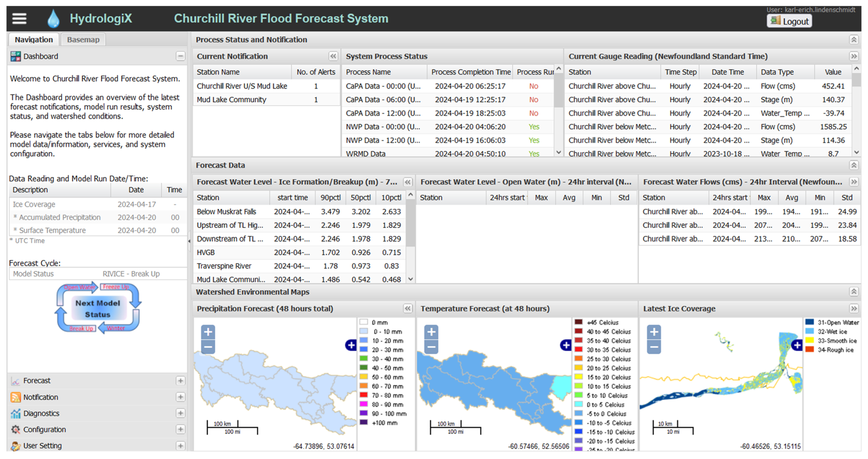Open layer switcher on Precipitation Forecast map

point(351,345)
